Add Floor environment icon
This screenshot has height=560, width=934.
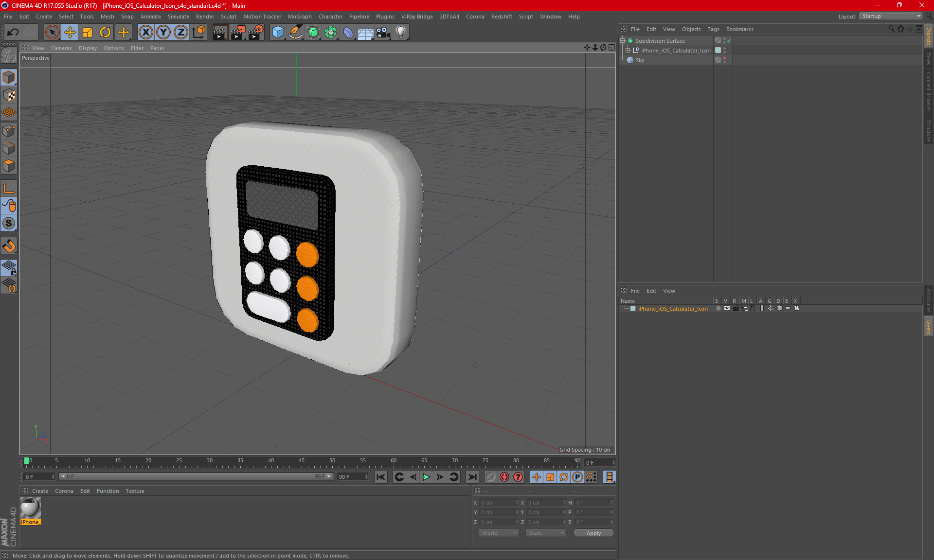366,33
